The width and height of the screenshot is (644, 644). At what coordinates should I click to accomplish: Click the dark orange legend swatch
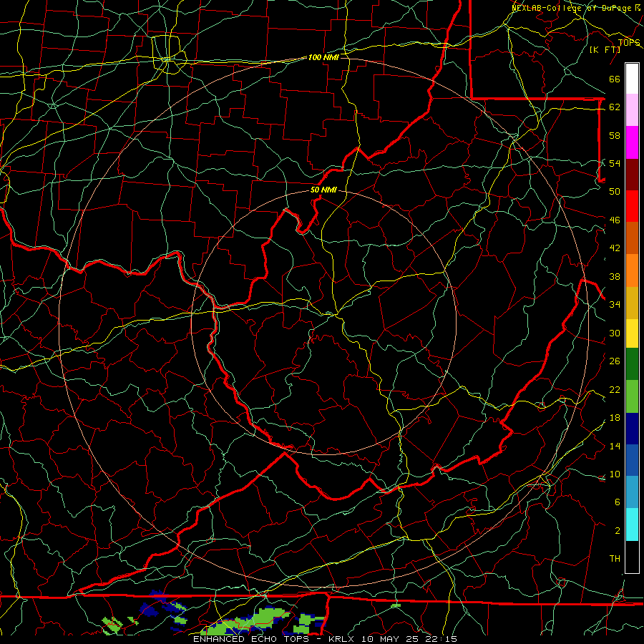(x=632, y=238)
